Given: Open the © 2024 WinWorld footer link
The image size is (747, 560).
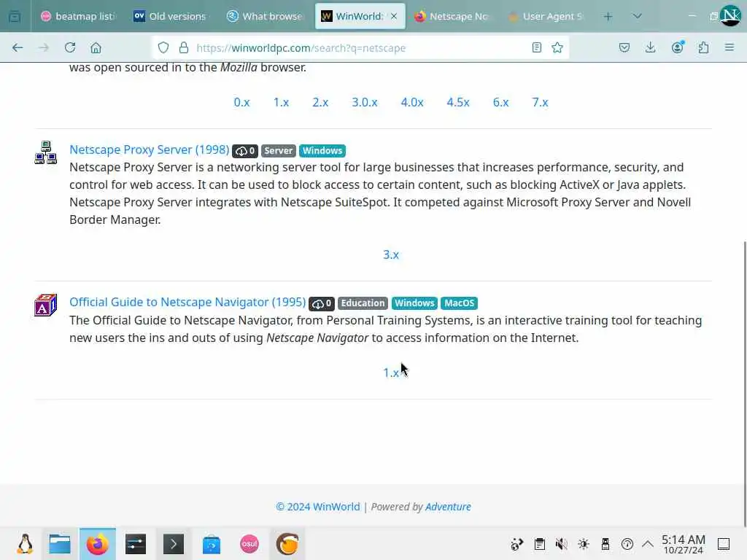Looking at the screenshot, I should click(x=318, y=507).
